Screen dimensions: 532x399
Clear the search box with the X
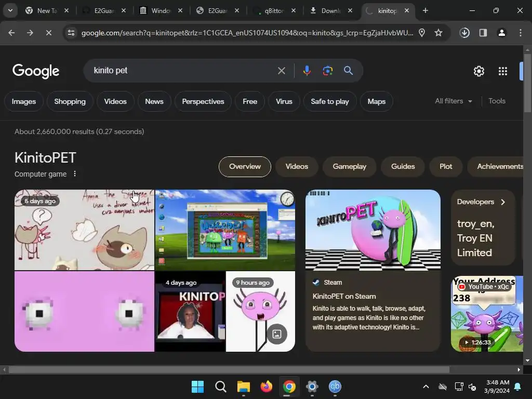click(x=281, y=71)
